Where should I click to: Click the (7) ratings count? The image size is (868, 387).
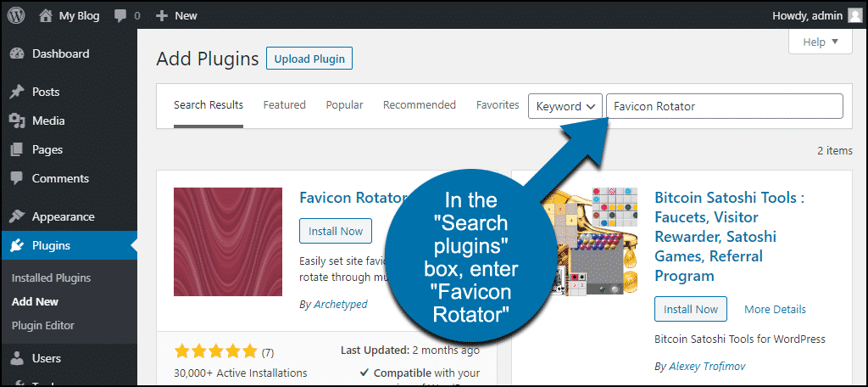pos(268,351)
